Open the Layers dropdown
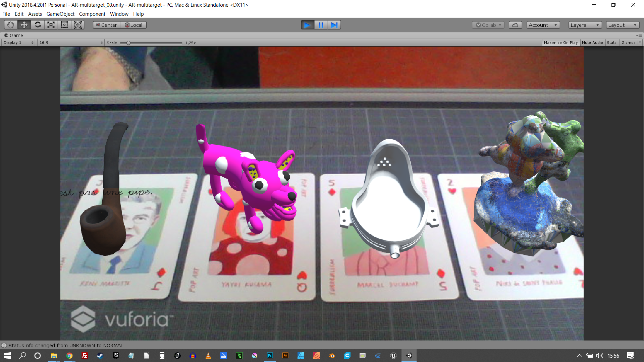The width and height of the screenshot is (644, 362). coord(585,25)
